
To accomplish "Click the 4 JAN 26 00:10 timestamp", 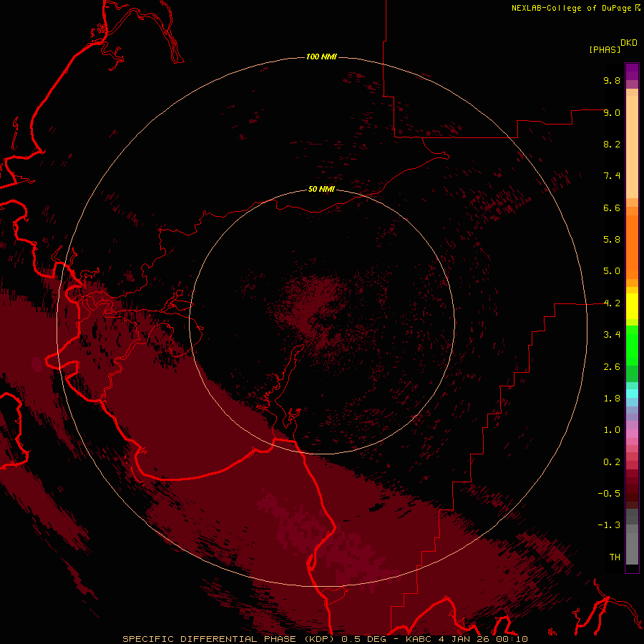I will [x=483, y=639].
